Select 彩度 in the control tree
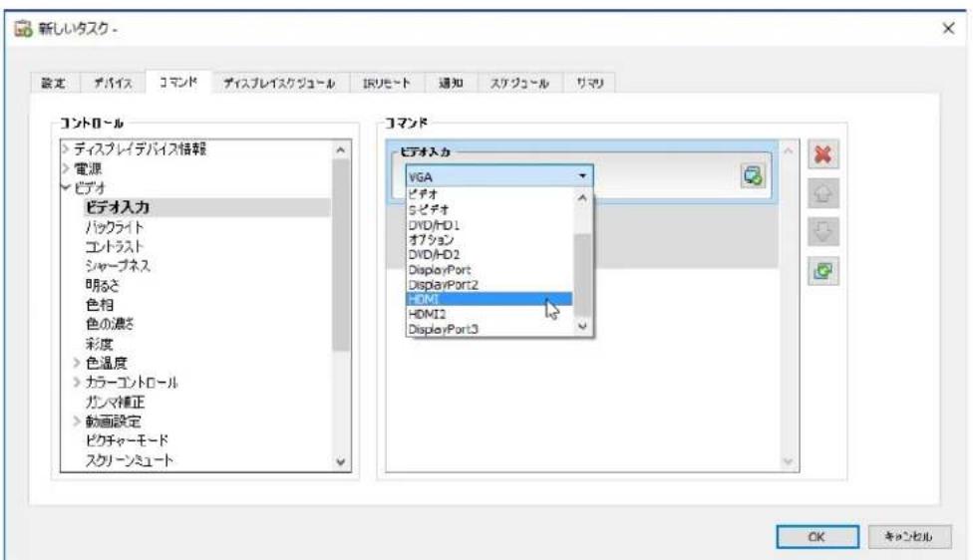 click(100, 344)
